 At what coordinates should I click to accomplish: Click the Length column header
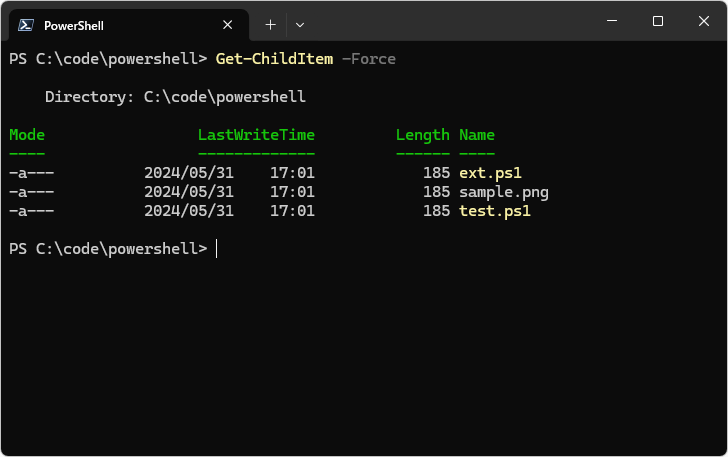point(423,135)
